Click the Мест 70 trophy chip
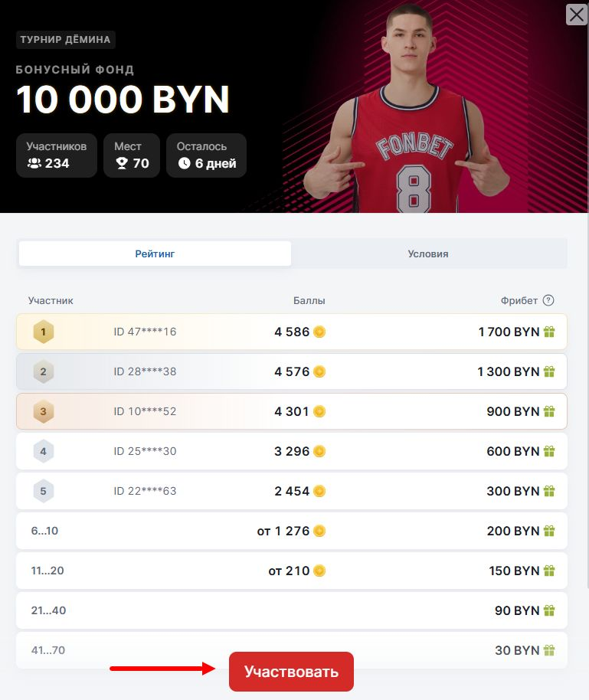The height and width of the screenshot is (700, 589). tap(132, 155)
